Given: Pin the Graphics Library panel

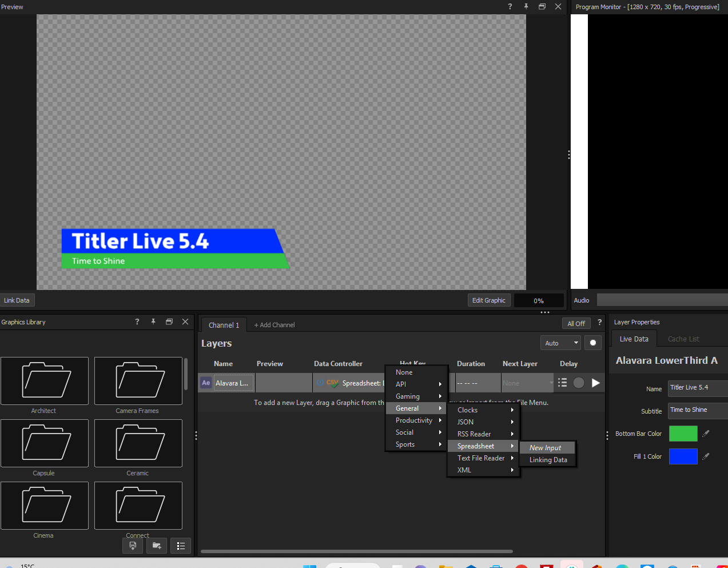Looking at the screenshot, I should tap(153, 322).
